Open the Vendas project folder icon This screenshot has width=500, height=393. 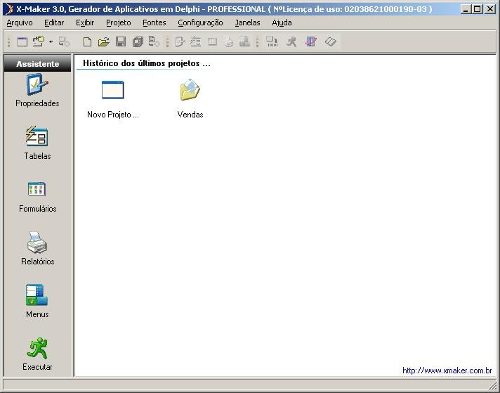190,90
